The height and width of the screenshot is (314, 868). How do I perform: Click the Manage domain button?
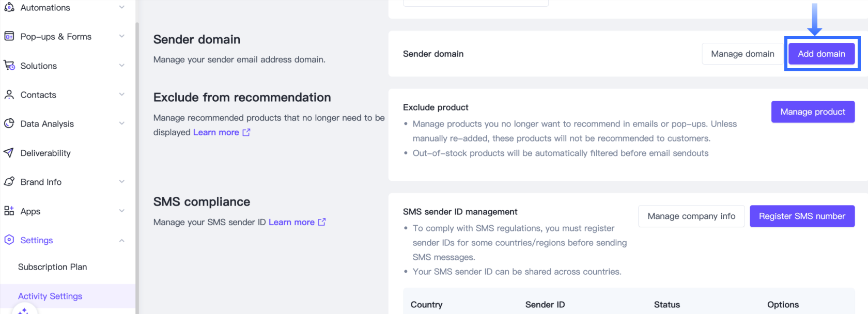(x=742, y=54)
